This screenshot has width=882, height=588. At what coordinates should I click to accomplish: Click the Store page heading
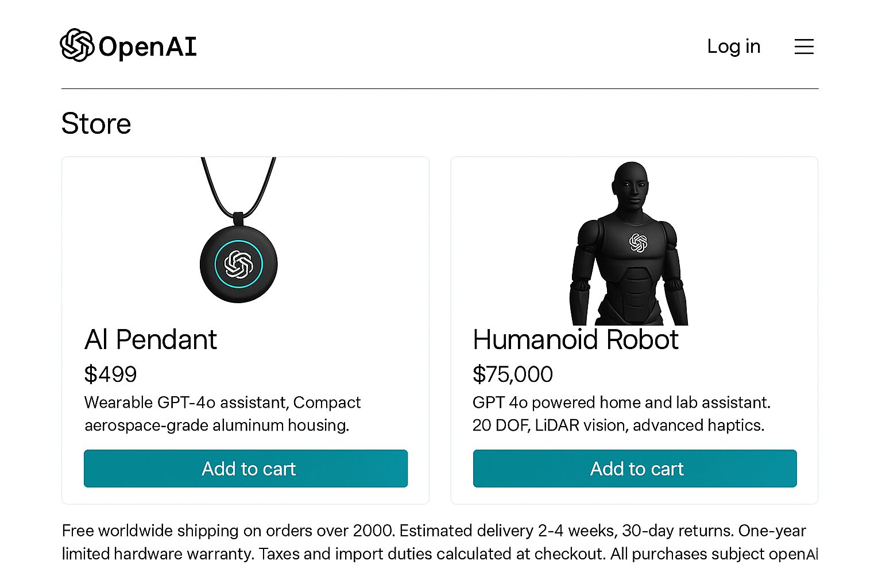click(x=96, y=123)
